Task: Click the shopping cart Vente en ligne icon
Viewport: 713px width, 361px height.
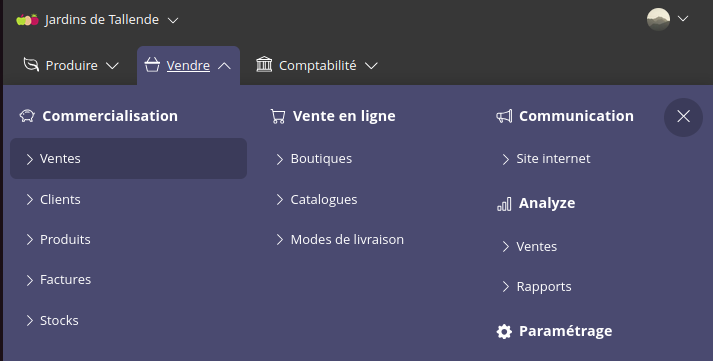Action: click(x=278, y=116)
